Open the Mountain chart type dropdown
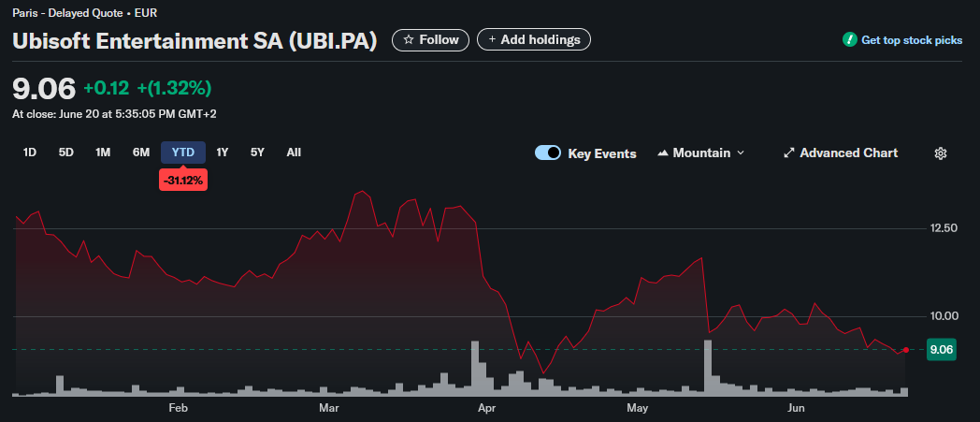 coord(700,153)
